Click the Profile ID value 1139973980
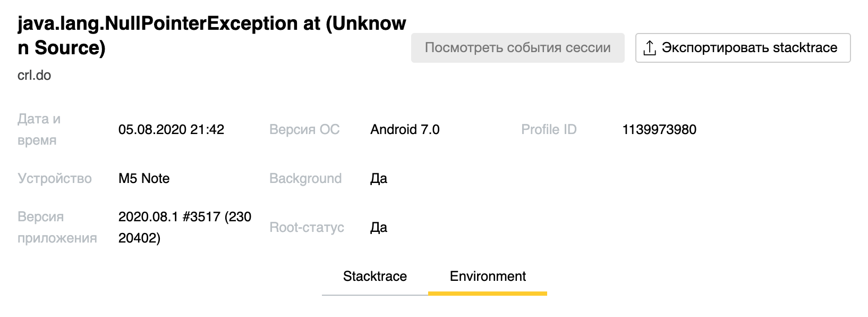 click(x=659, y=130)
